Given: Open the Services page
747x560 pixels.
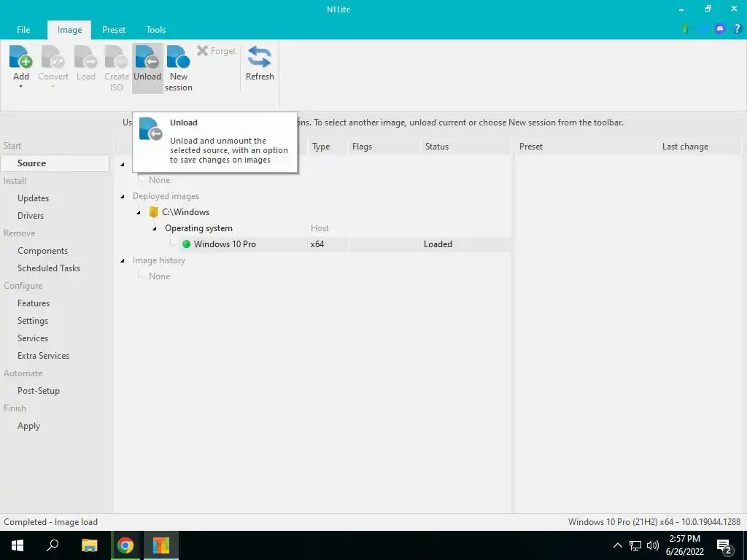Looking at the screenshot, I should pyautogui.click(x=32, y=338).
